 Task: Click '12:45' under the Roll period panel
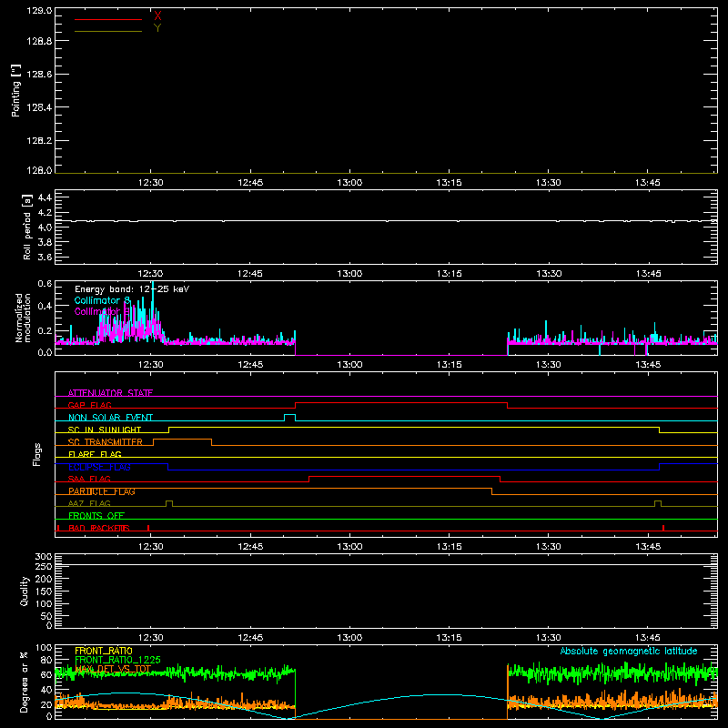tap(250, 274)
